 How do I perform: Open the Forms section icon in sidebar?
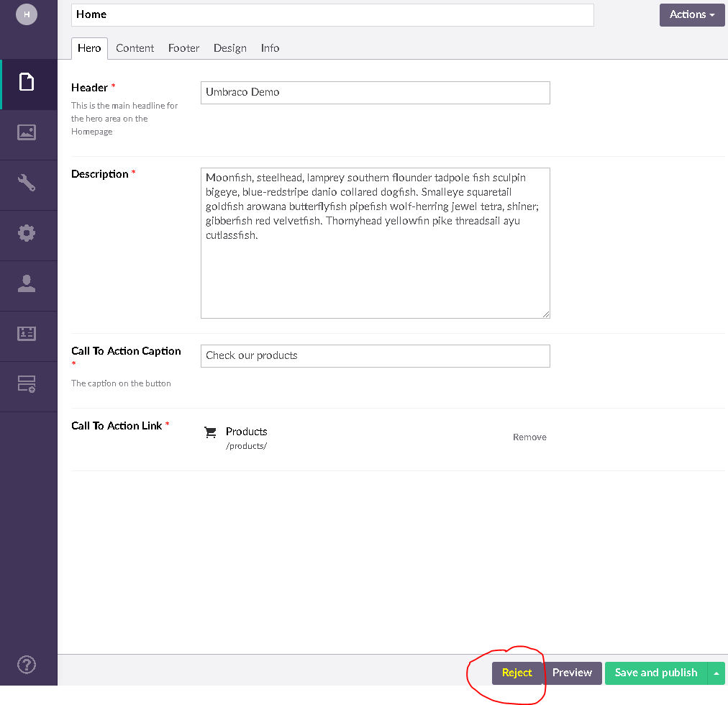(x=27, y=384)
